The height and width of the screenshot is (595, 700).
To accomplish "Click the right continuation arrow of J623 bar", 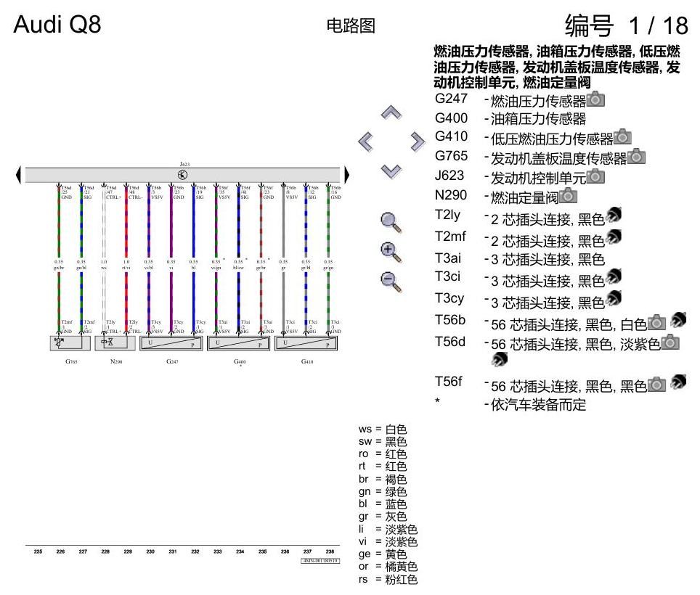I will (346, 175).
